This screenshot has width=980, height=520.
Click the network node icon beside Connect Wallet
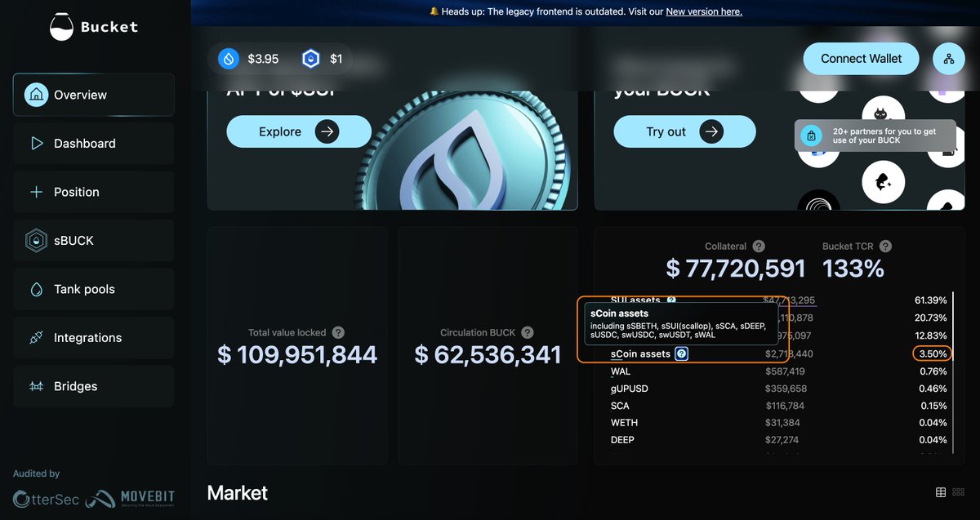(948, 59)
